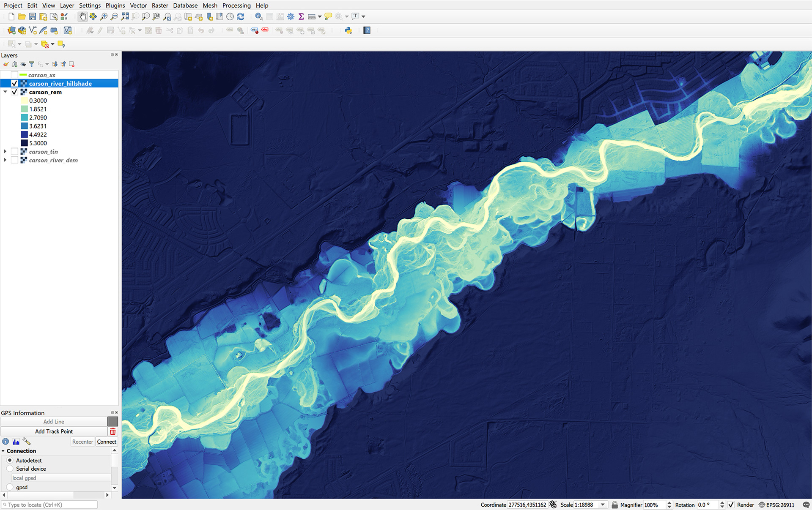Enable the carson_xs layer checkbox

14,75
